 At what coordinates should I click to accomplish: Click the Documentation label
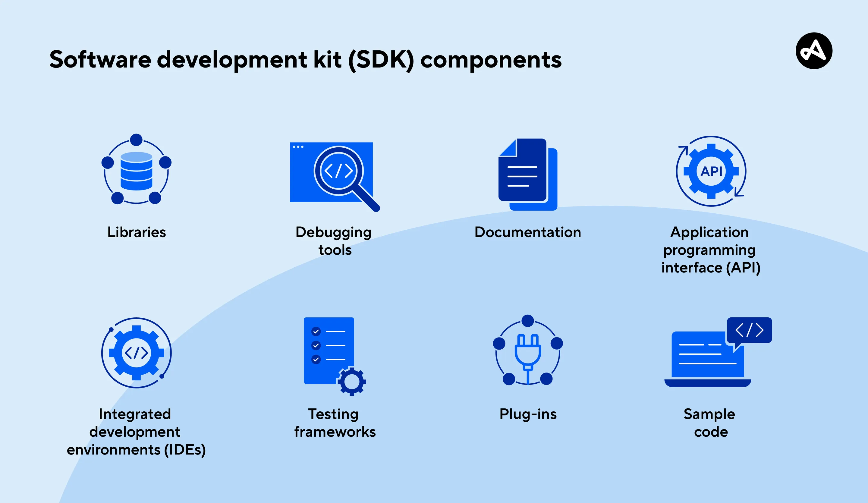528,233
